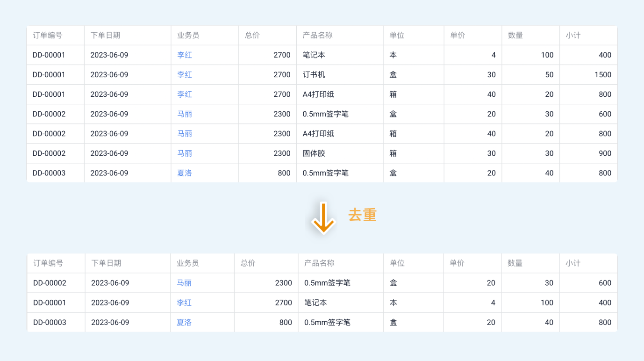Screen dimensions: 644x361
Task: Click 产品名称 header in the top table
Action: click(318, 36)
